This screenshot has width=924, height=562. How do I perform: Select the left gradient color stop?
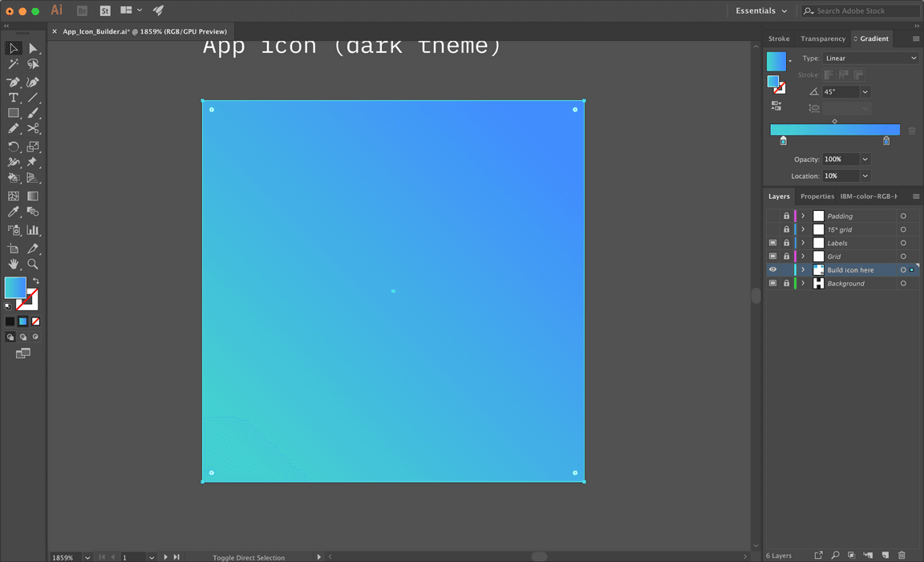click(784, 139)
